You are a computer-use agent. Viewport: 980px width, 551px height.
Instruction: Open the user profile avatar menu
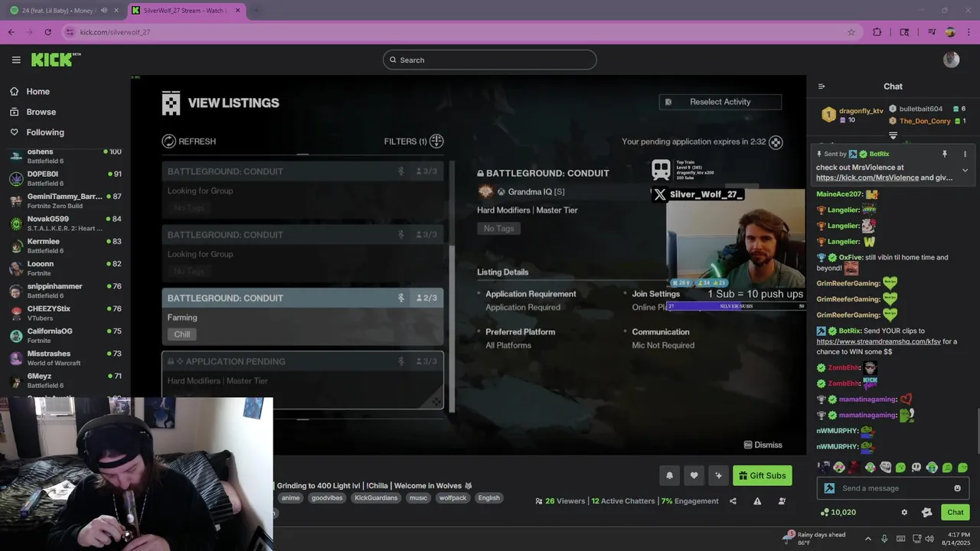[x=951, y=60]
